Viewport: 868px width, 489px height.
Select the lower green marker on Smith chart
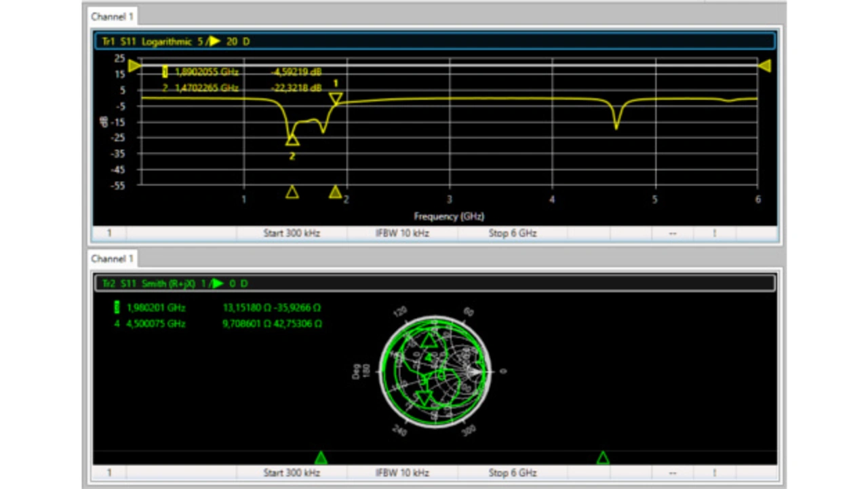tap(424, 397)
